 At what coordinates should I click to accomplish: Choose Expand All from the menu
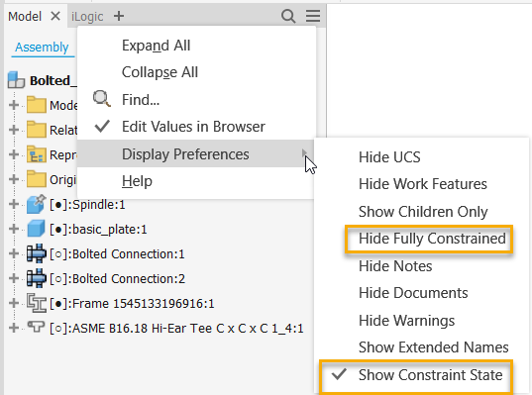pyautogui.click(x=157, y=46)
